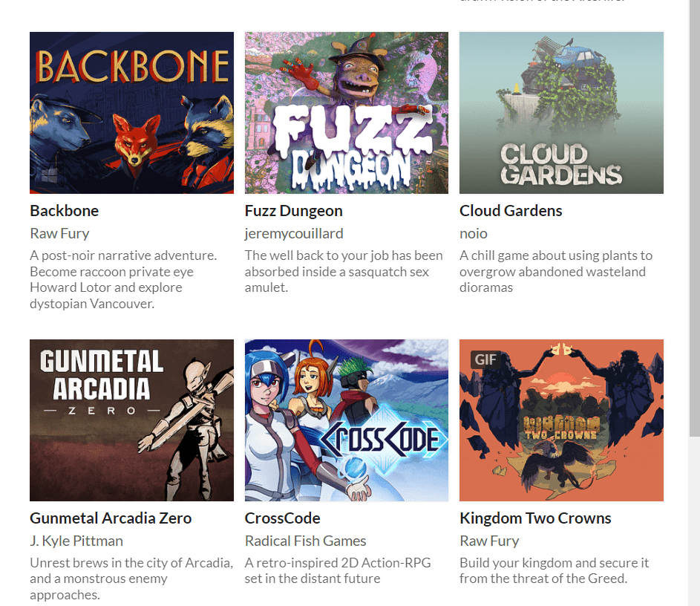Image resolution: width=700 pixels, height=606 pixels.
Task: Open the Gunmetal Arcadia Zero cover image
Action: [x=131, y=420]
